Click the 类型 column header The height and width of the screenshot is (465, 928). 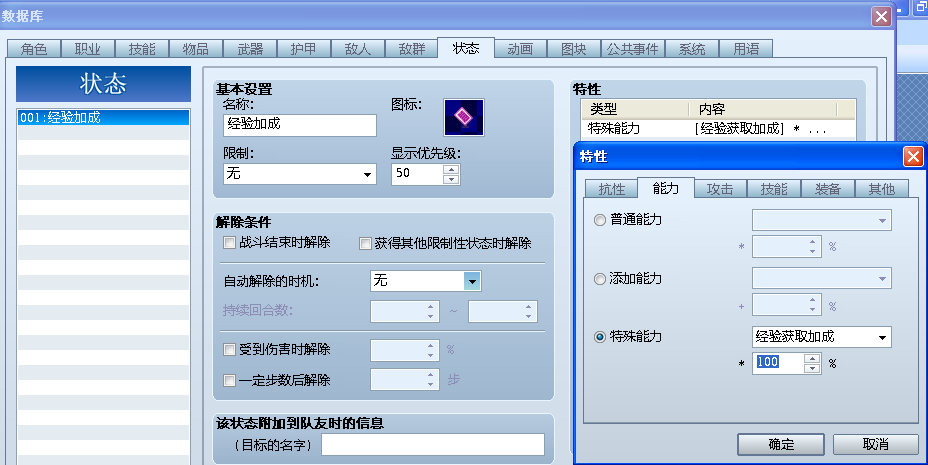pyautogui.click(x=635, y=109)
